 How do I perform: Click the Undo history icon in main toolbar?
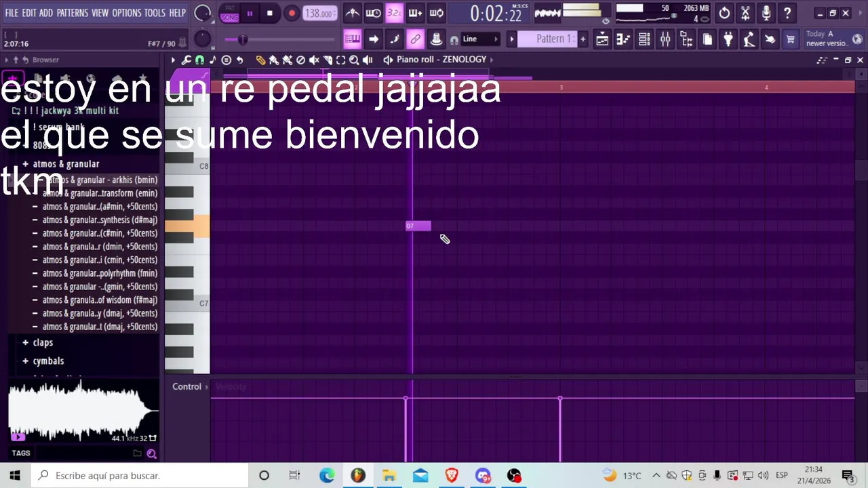[x=724, y=13]
